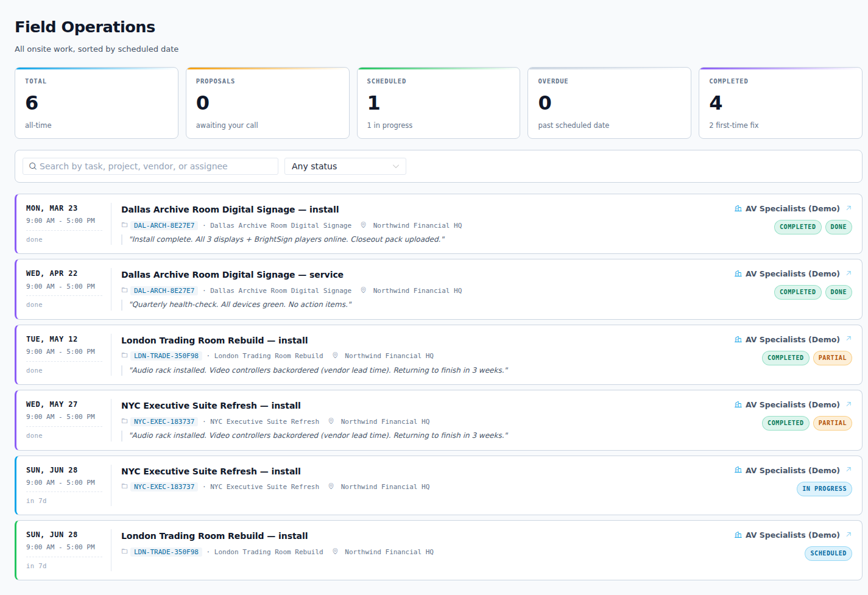Open DAL-ARCH-8E27E7 project tag on Apr 22 row
This screenshot has width=868, height=595.
click(x=164, y=290)
